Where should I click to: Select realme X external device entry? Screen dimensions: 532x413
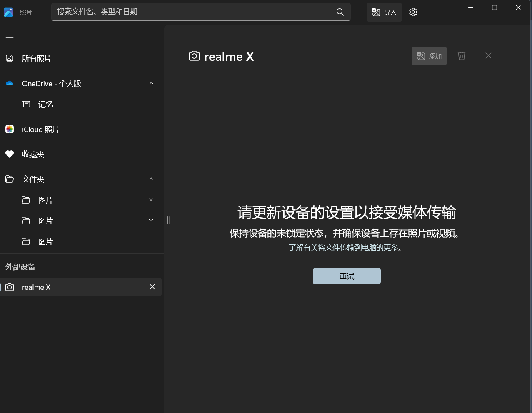(x=81, y=287)
